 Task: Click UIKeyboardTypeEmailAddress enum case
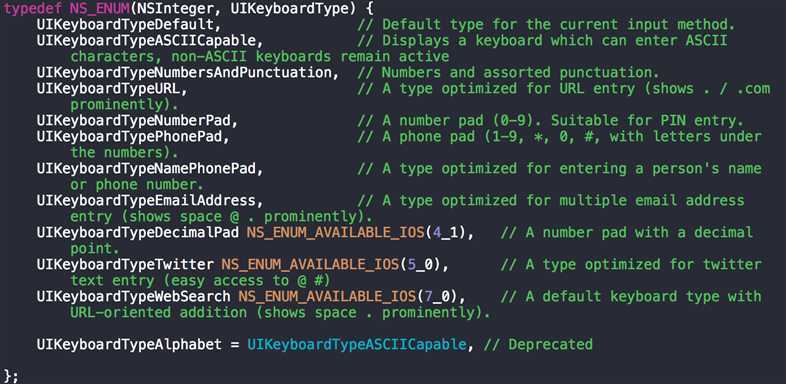pyautogui.click(x=146, y=201)
